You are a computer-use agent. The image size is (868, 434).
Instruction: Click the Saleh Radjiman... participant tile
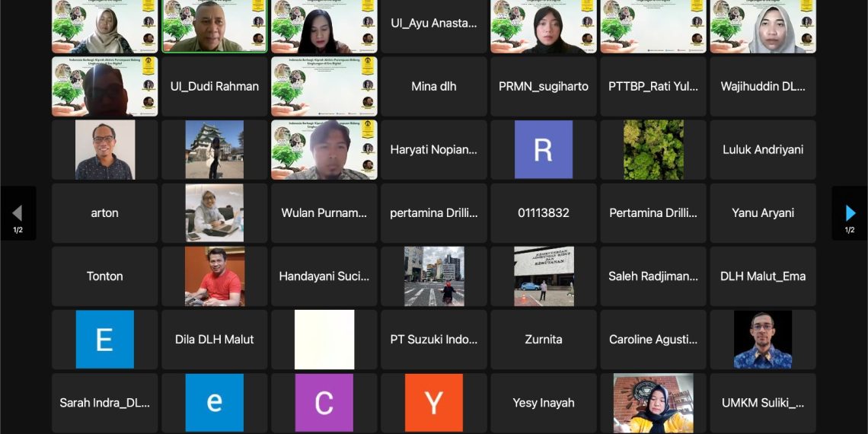(653, 276)
